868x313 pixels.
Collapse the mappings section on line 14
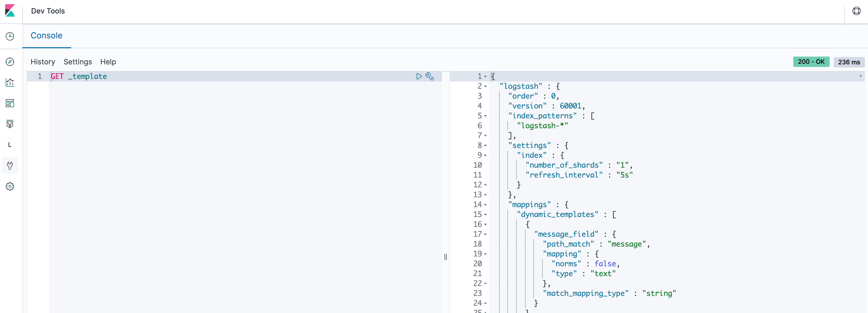[485, 205]
